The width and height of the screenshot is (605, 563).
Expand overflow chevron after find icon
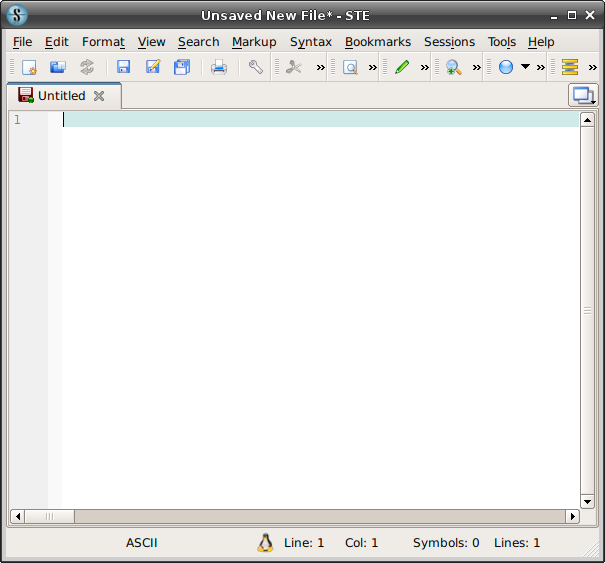[x=372, y=68]
